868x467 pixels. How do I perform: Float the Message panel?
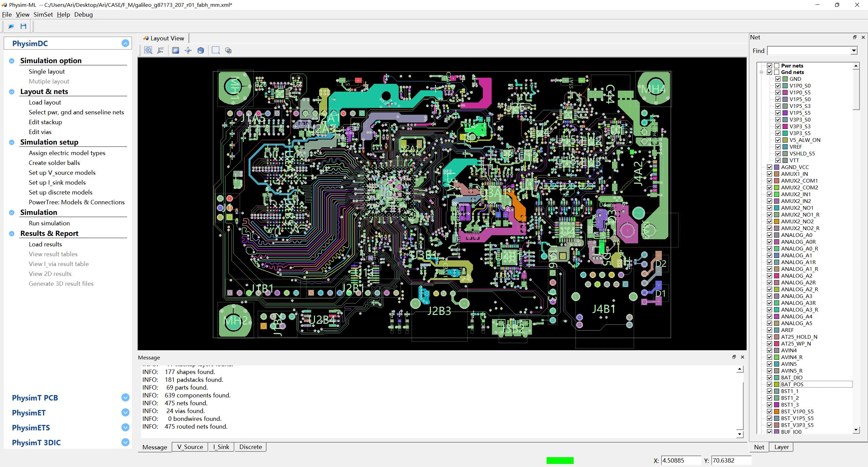tap(734, 357)
